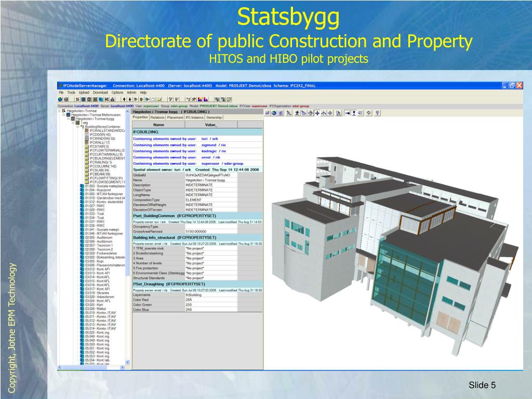This screenshot has width=532, height=399.
Task: Select IFCBEAM(99) in the tree
Action: (x=100, y=174)
